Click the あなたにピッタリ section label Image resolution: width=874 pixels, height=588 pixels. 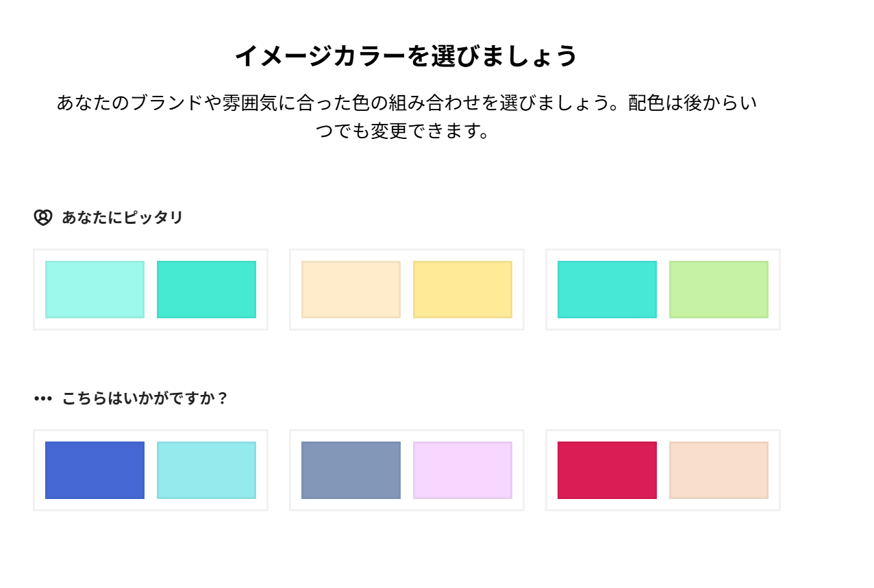[x=123, y=218]
